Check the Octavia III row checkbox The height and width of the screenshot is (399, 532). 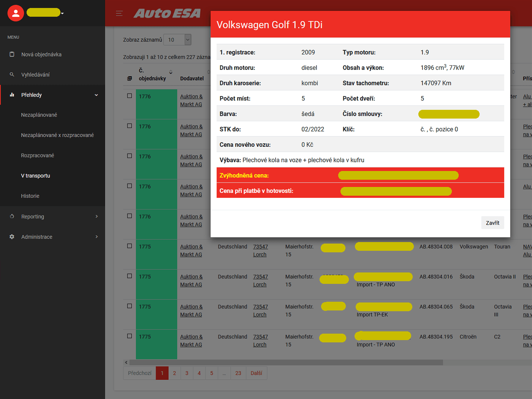pyautogui.click(x=130, y=306)
